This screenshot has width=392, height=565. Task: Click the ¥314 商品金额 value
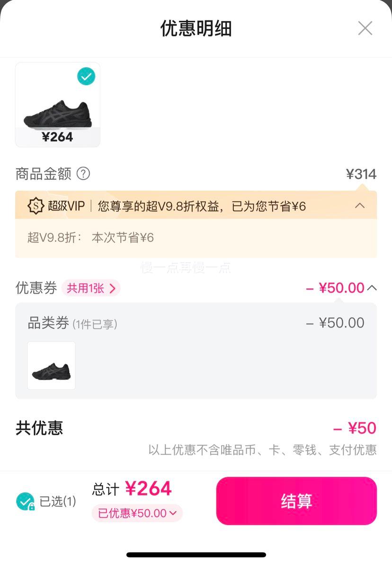tap(361, 174)
